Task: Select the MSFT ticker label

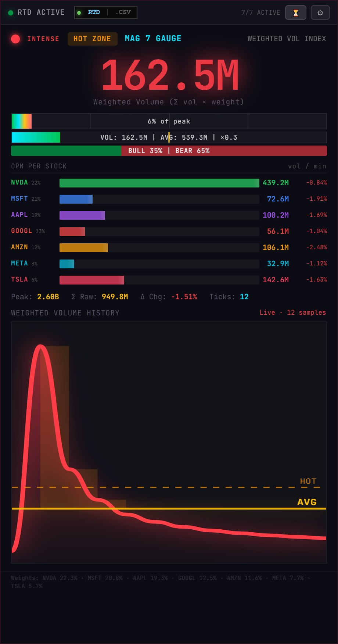Action: (19, 199)
